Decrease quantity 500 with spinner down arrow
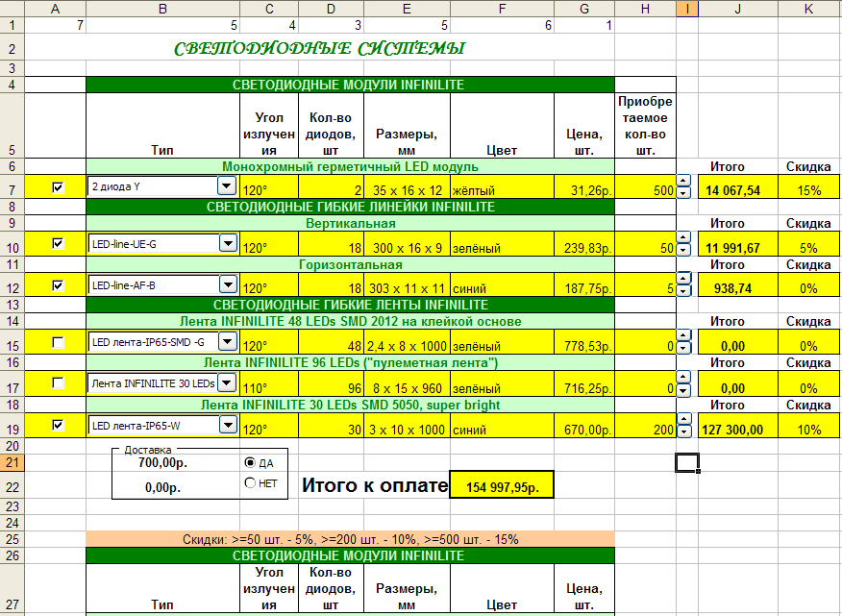 683,193
